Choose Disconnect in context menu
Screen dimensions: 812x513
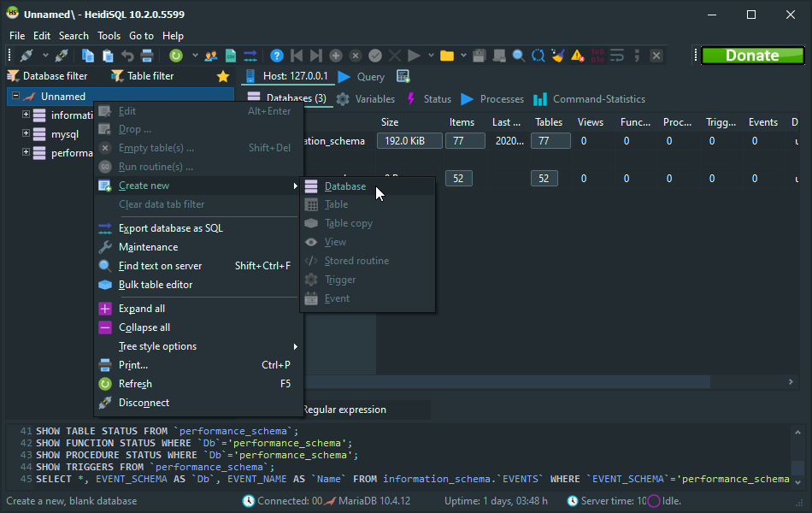198,403
